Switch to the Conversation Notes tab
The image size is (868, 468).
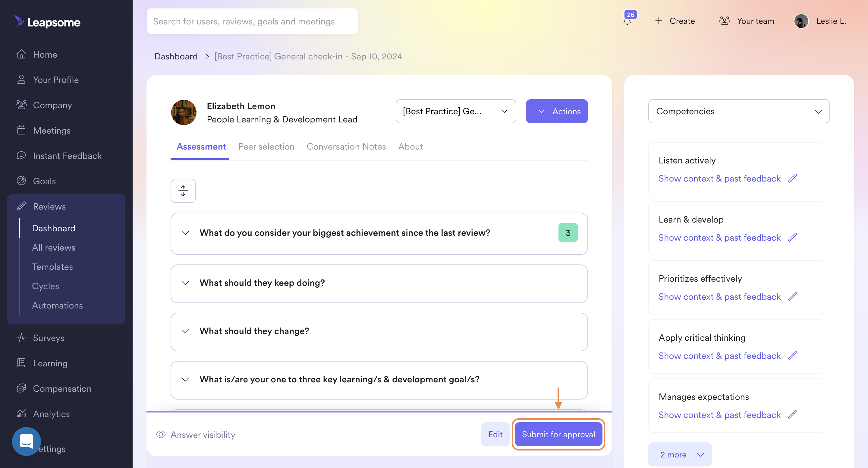click(x=346, y=147)
